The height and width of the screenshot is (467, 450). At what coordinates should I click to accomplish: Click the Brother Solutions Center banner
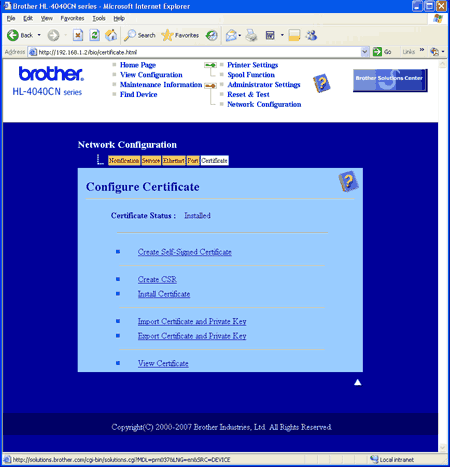tap(390, 80)
